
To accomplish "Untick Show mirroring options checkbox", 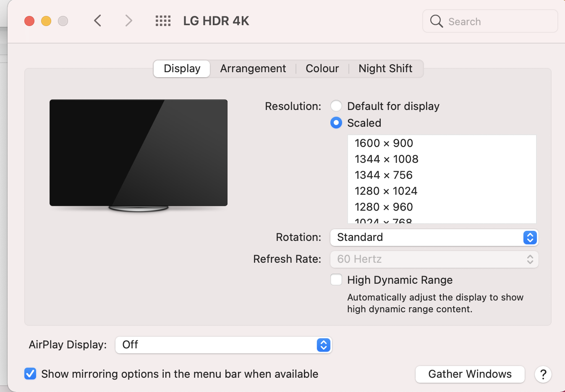I will pyautogui.click(x=30, y=374).
